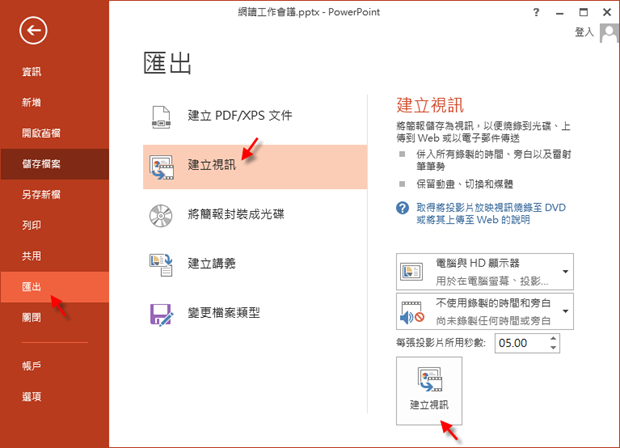The image size is (620, 448).
Task: Increase seconds per slide with up arrow
Action: coord(553,338)
